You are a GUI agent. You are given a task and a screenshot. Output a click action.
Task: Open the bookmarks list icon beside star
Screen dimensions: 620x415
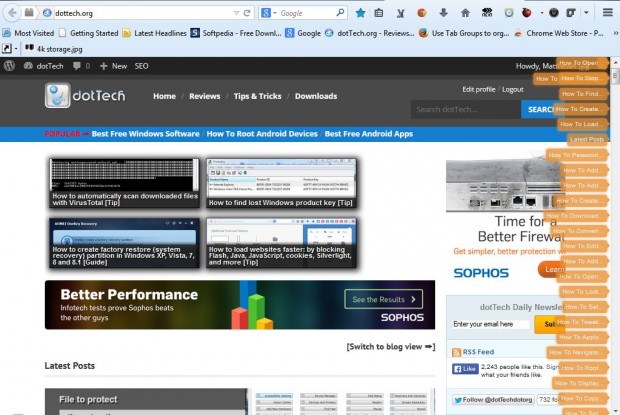click(379, 13)
